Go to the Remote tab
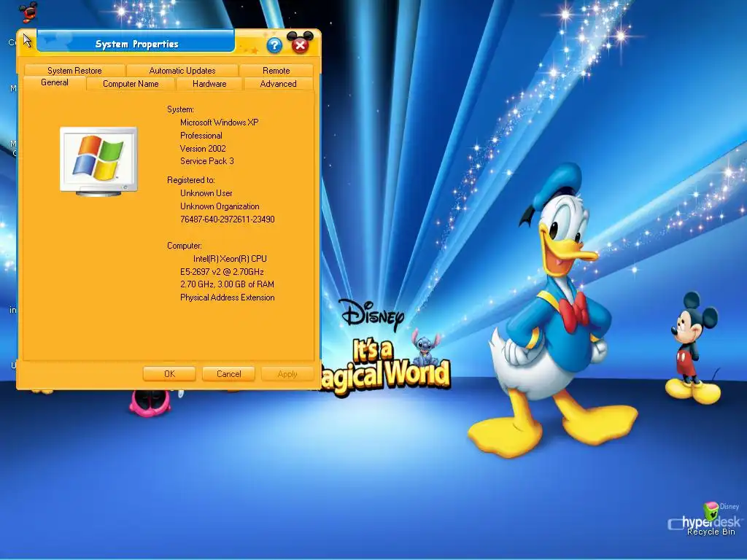The width and height of the screenshot is (747, 560). click(276, 71)
